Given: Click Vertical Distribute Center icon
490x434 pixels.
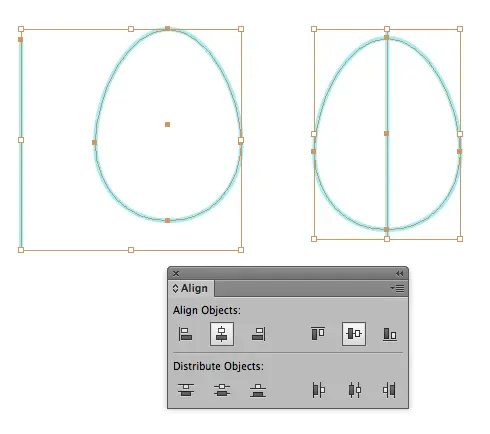Looking at the screenshot, I should 222,390.
